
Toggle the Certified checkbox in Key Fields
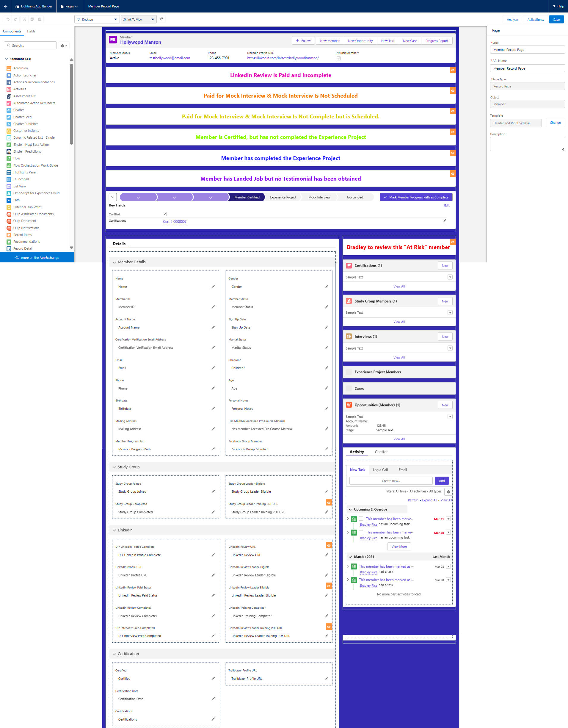164,214
